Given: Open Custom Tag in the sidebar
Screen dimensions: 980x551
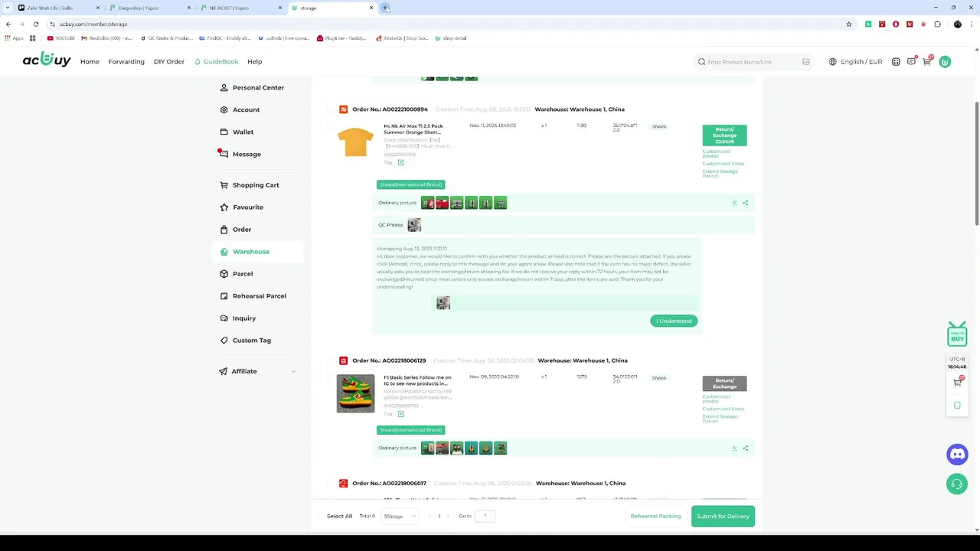Looking at the screenshot, I should (252, 340).
